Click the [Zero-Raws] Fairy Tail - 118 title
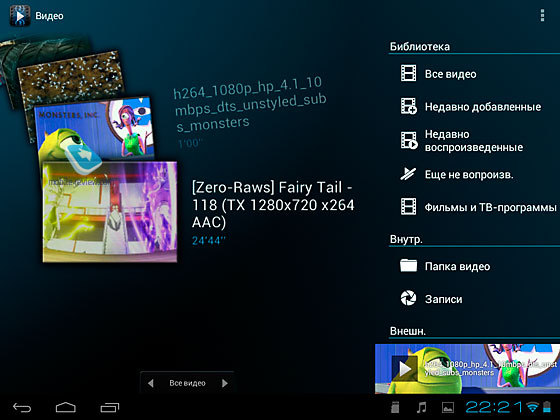The height and width of the screenshot is (420, 560). click(x=273, y=205)
